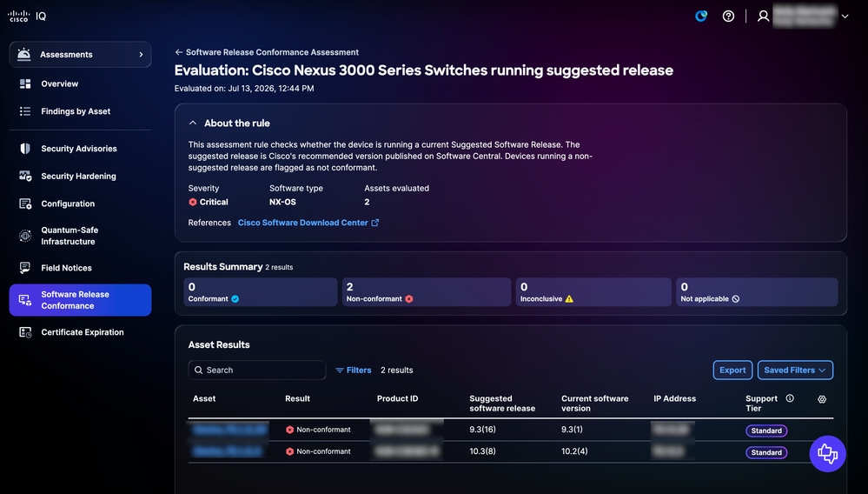Open the help question mark icon
This screenshot has width=868, height=494.
(728, 16)
